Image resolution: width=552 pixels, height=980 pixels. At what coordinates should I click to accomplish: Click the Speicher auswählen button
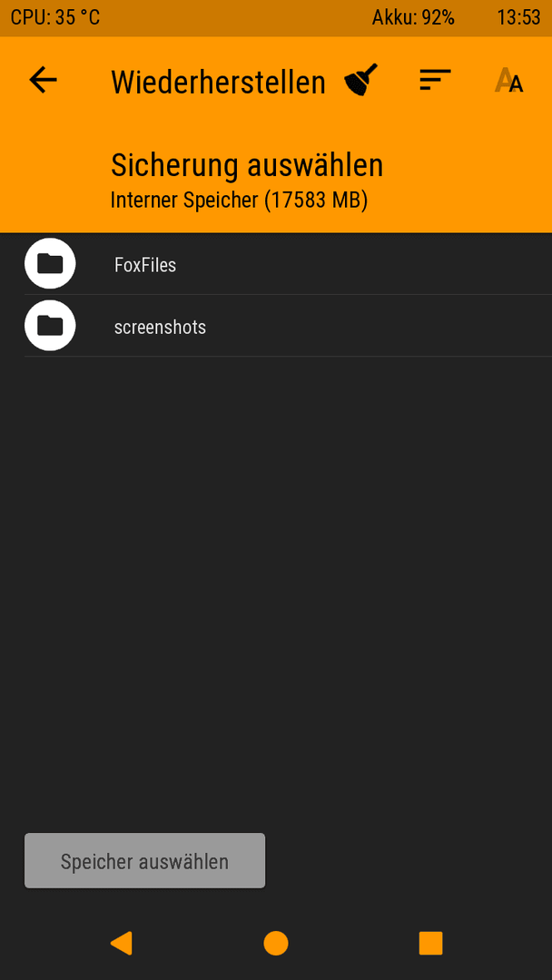pyautogui.click(x=144, y=860)
